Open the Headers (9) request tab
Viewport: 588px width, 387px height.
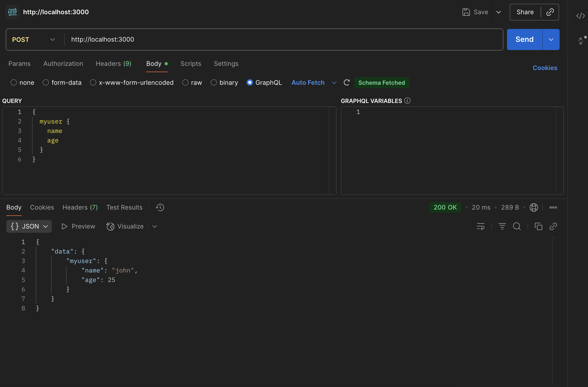click(x=113, y=64)
